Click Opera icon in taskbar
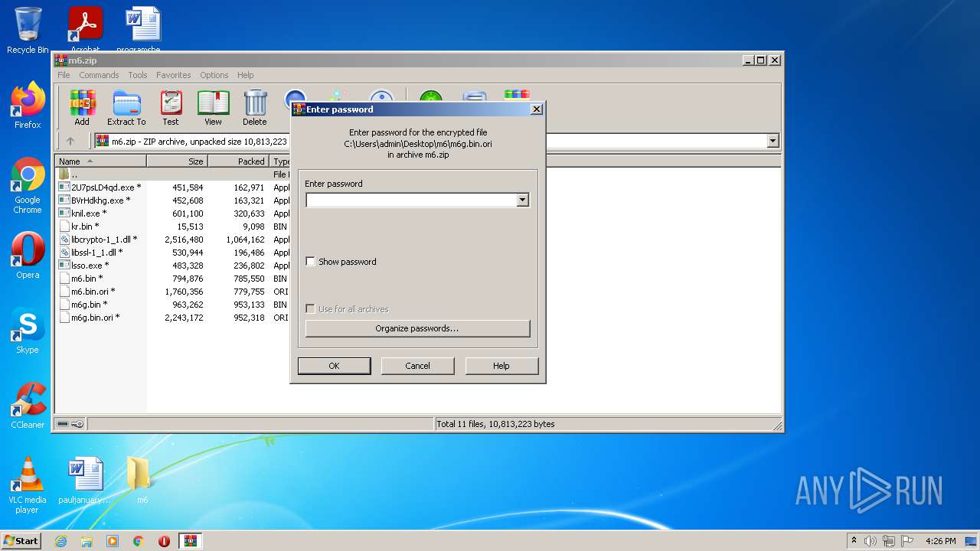This screenshot has width=980, height=551. (164, 541)
